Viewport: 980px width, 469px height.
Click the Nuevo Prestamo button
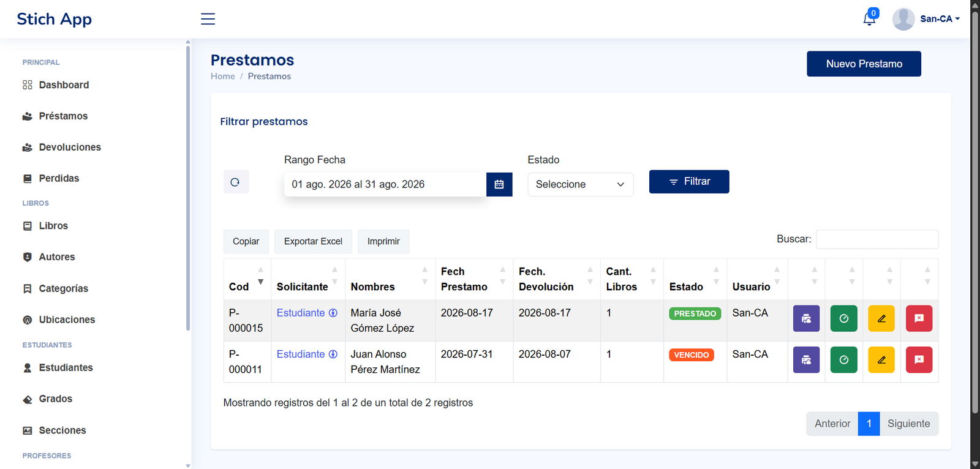pos(864,64)
